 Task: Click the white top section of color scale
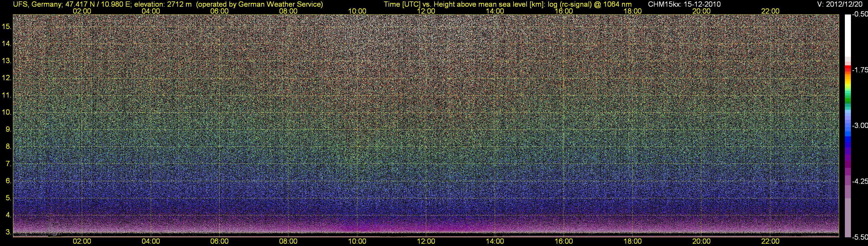point(848,35)
